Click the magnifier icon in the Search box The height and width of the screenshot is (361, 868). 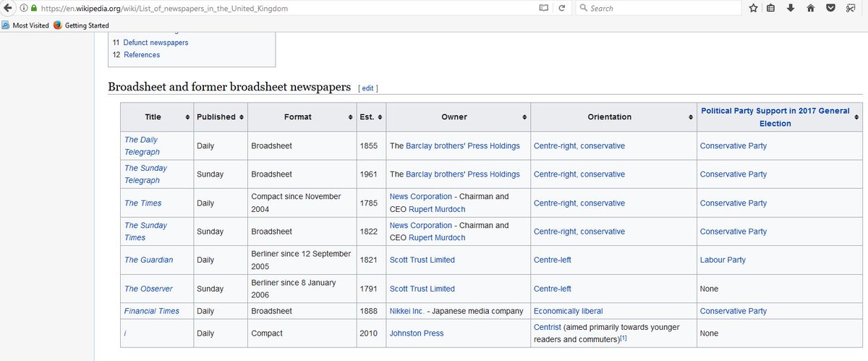pos(583,8)
